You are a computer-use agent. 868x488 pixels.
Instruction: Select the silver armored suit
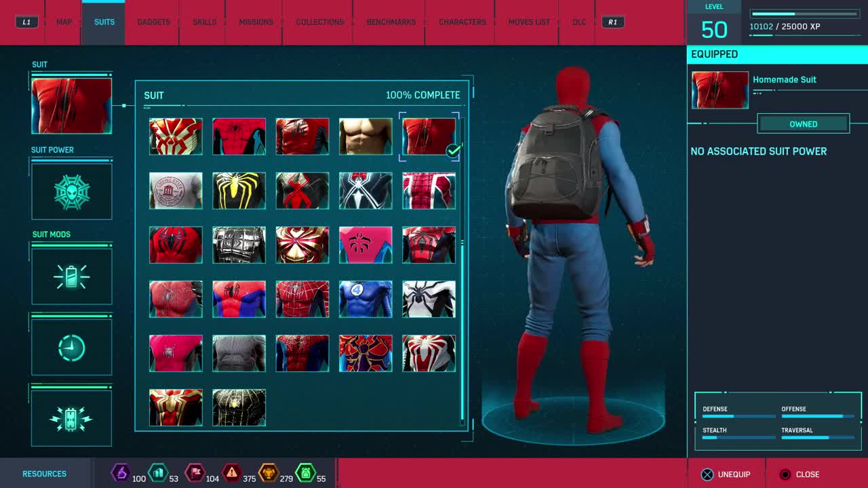(x=239, y=245)
